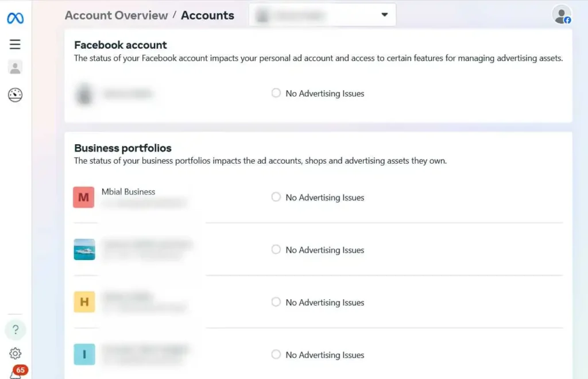Click the status circle in H portfolio row
Image resolution: width=588 pixels, height=379 pixels.
coord(276,302)
